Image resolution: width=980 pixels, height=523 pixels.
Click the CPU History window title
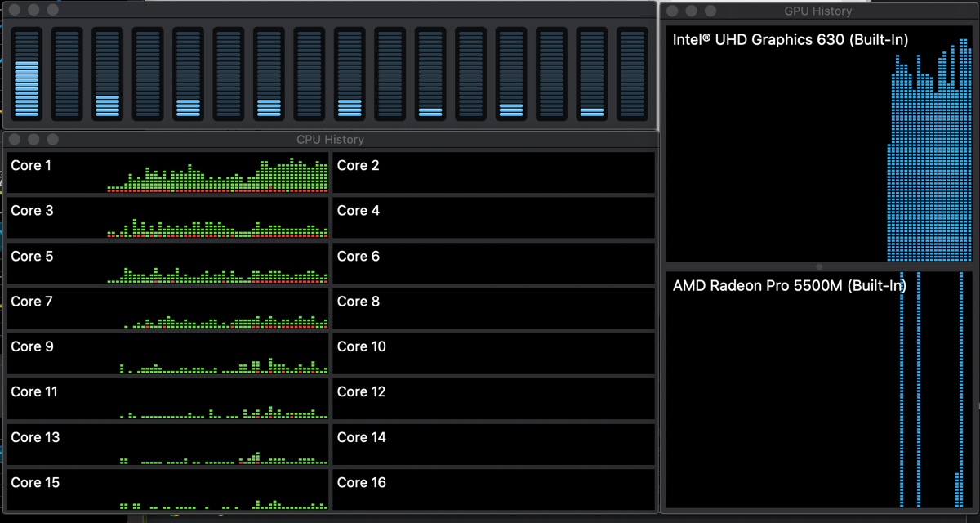click(x=331, y=139)
